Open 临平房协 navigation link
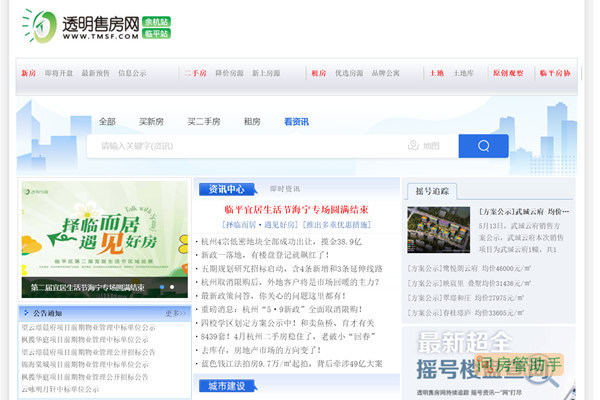This screenshot has height=400, width=600. tap(555, 73)
